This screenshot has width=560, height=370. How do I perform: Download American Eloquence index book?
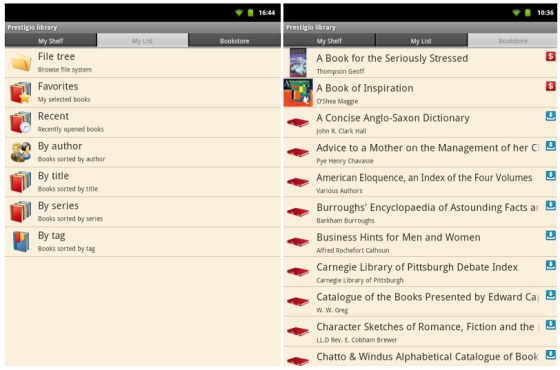[551, 175]
